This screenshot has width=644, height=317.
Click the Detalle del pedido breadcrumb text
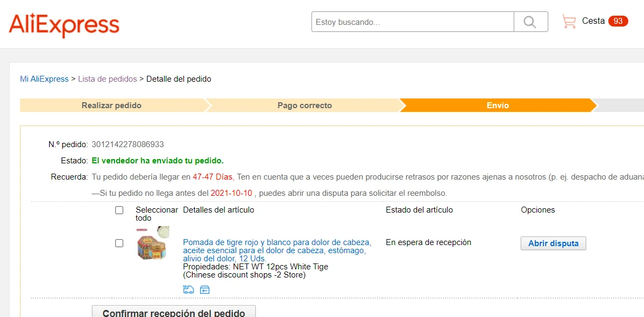coord(178,79)
